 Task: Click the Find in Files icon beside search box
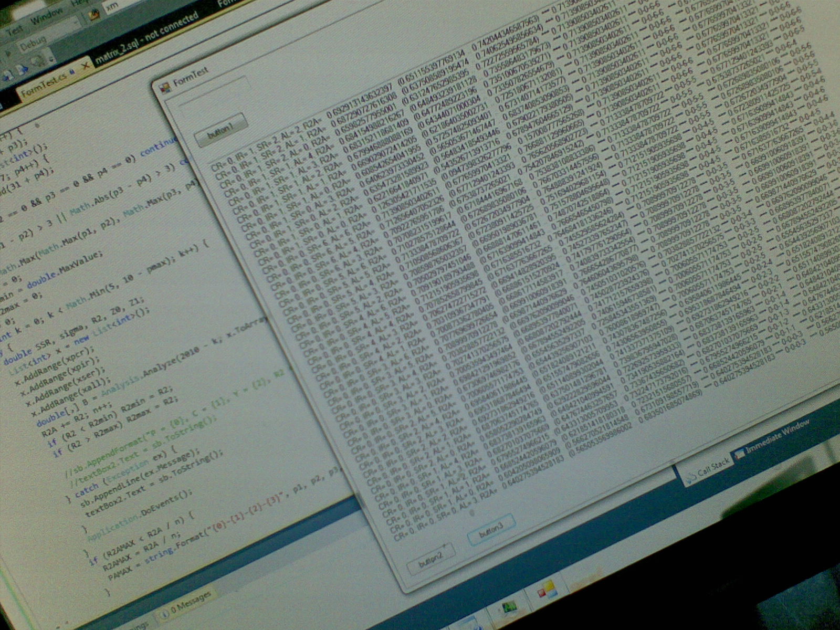[x=94, y=14]
